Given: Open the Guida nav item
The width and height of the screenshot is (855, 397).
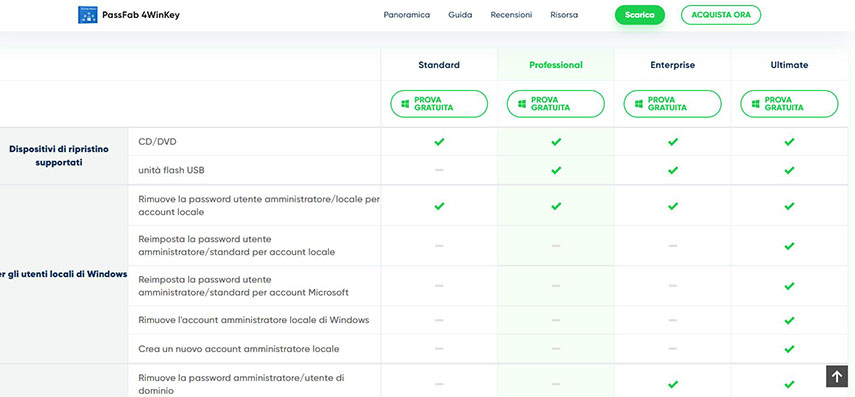Looking at the screenshot, I should pos(460,15).
